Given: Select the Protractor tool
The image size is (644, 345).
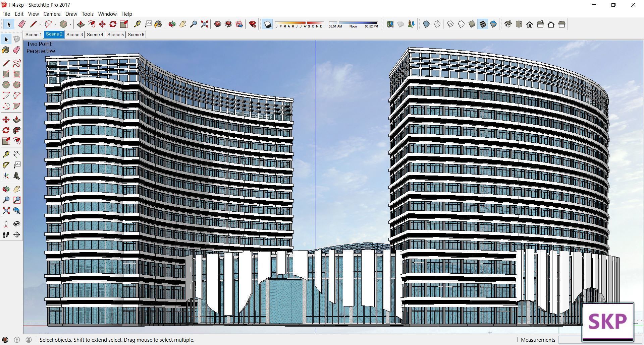Looking at the screenshot, I should (x=6, y=165).
